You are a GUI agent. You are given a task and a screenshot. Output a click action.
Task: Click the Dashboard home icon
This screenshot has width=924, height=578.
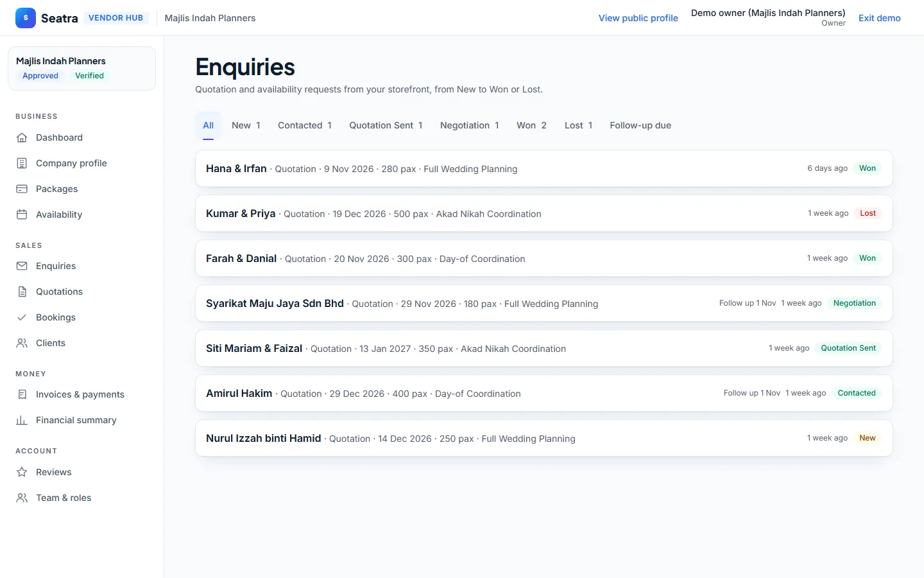(22, 137)
